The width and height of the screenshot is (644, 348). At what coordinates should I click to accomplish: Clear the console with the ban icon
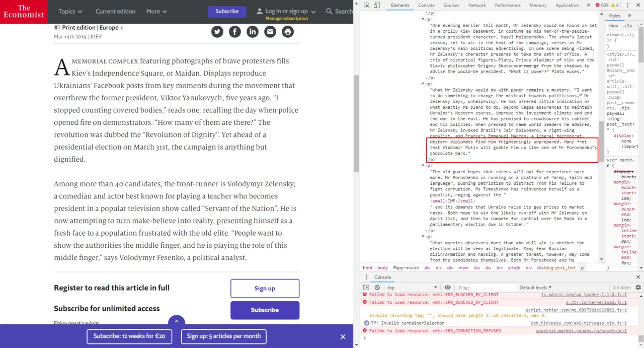pyautogui.click(x=377, y=288)
